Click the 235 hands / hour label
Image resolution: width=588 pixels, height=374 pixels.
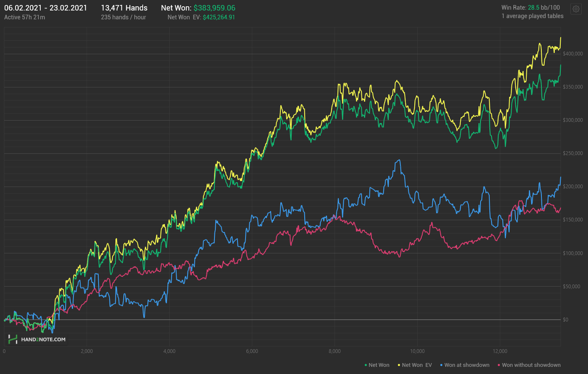pyautogui.click(x=123, y=17)
